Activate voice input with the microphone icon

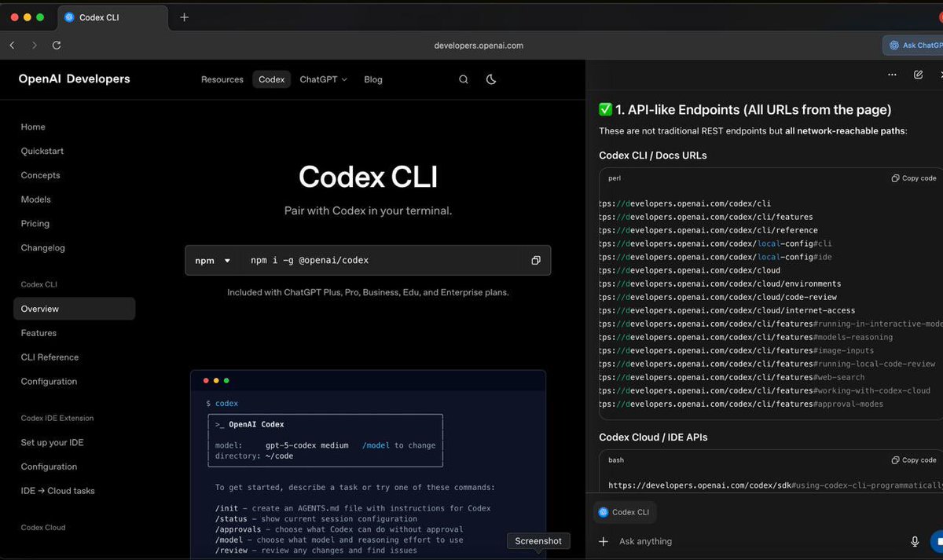pyautogui.click(x=915, y=541)
